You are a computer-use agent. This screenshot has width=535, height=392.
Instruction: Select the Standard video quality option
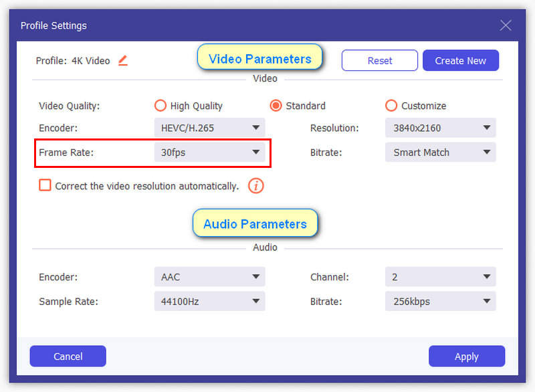coord(276,106)
